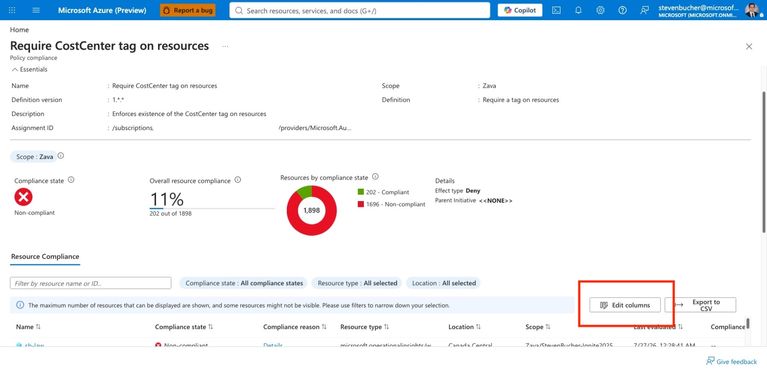Open the hamburger navigation menu

36,10
